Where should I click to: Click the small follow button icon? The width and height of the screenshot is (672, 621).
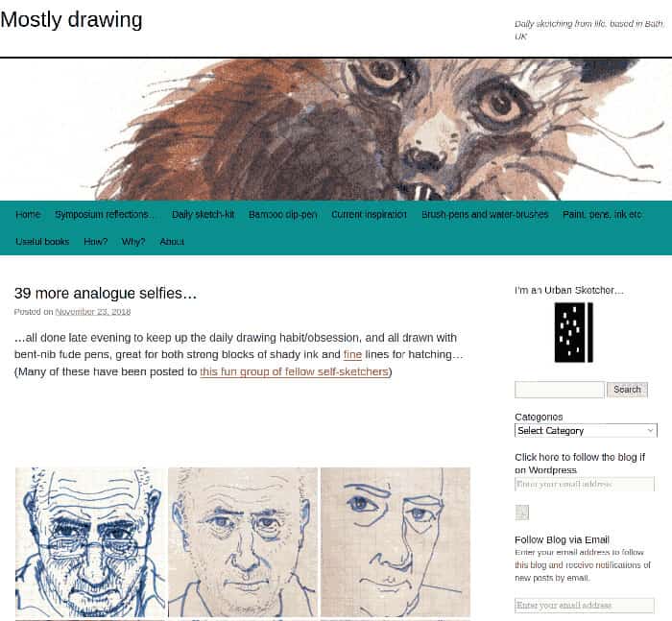click(521, 513)
